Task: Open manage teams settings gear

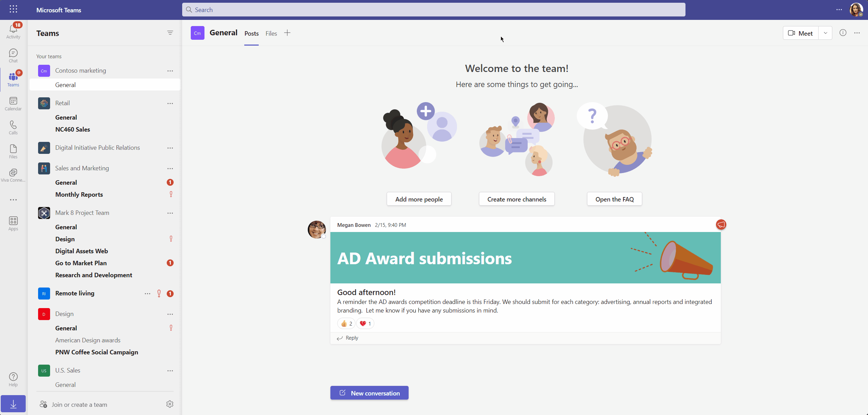Action: pos(169,404)
